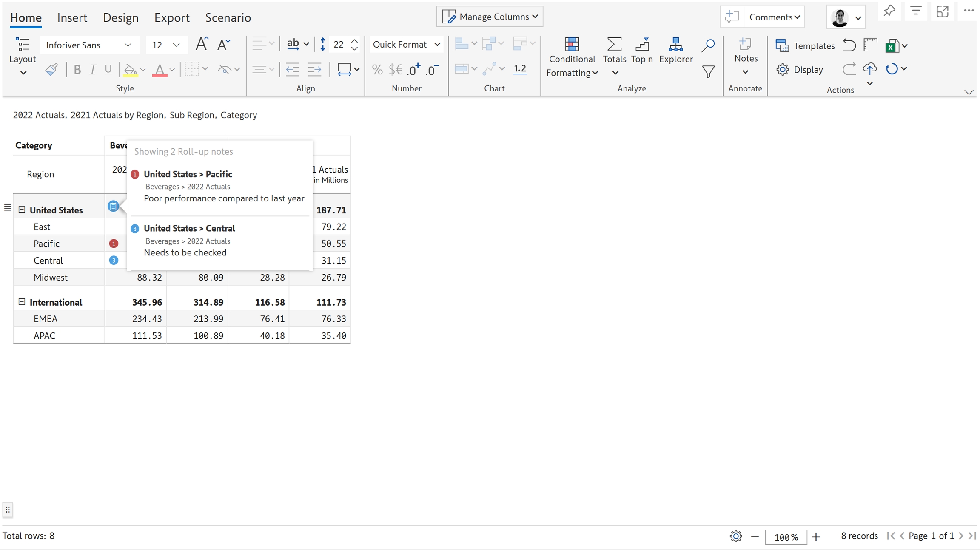Image resolution: width=980 pixels, height=550 pixels.
Task: Click the format painter icon
Action: click(51, 69)
